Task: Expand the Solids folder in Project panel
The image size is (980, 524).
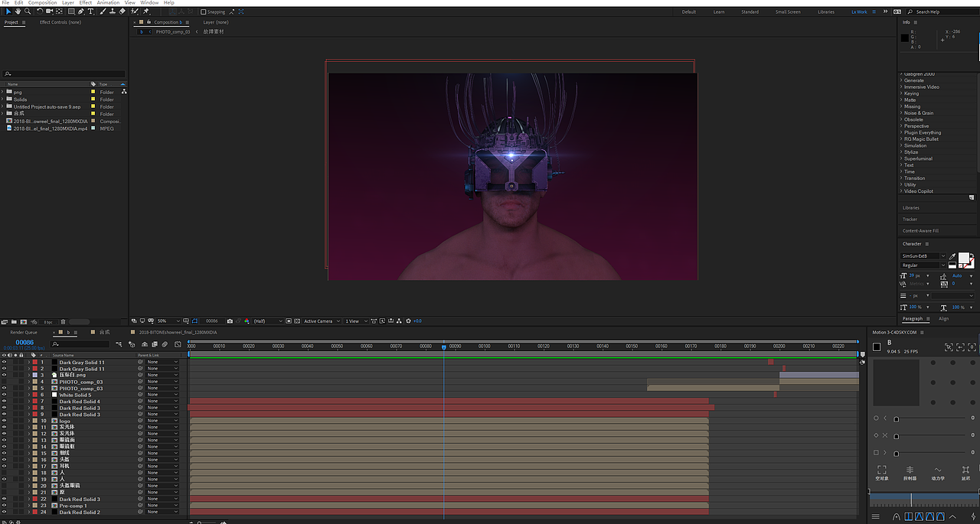Action: tap(2, 99)
